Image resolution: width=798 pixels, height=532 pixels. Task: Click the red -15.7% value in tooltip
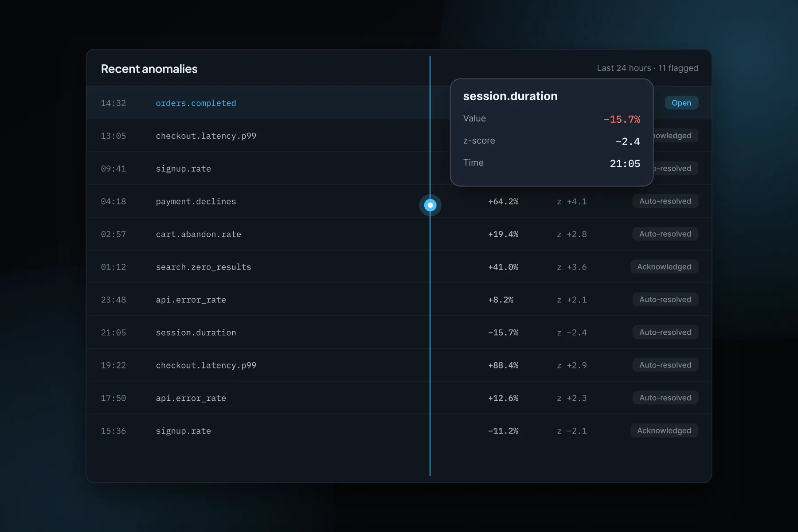(x=622, y=119)
